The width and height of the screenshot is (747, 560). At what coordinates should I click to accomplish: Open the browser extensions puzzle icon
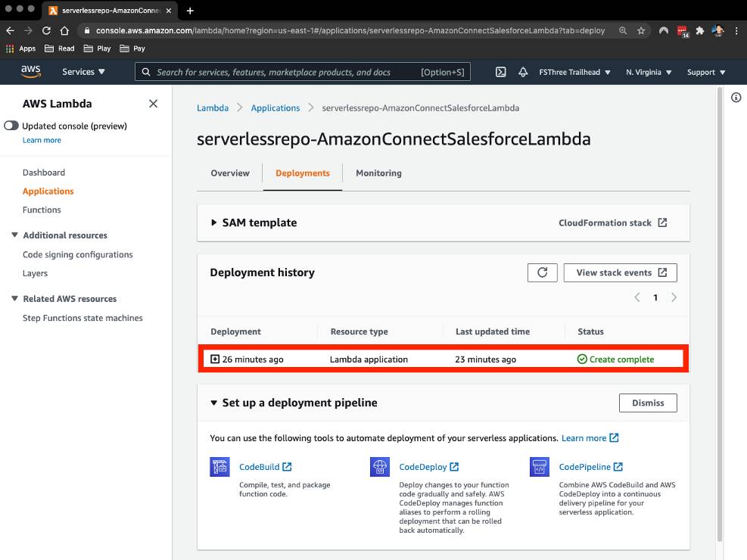pyautogui.click(x=700, y=30)
